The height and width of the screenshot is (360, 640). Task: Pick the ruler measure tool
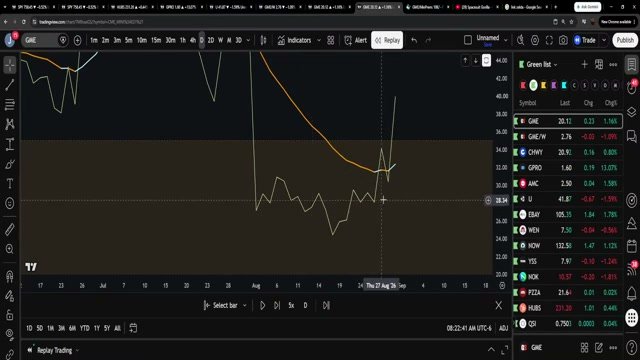pos(10,229)
